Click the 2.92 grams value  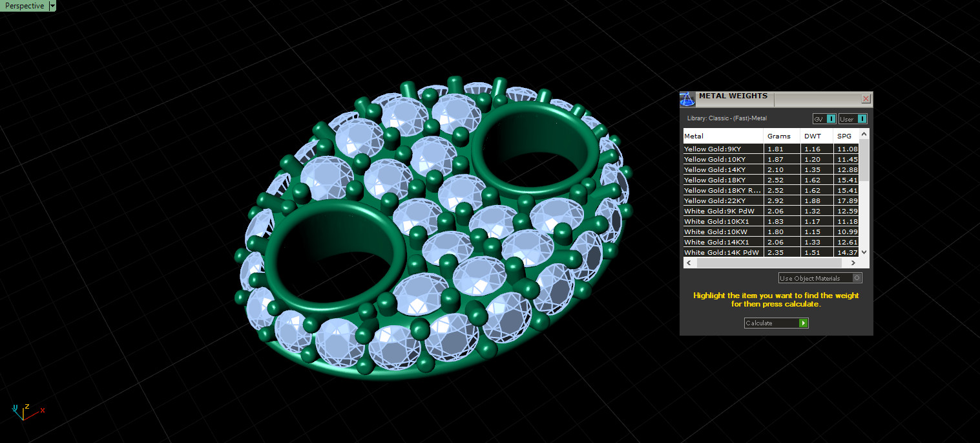click(x=775, y=200)
